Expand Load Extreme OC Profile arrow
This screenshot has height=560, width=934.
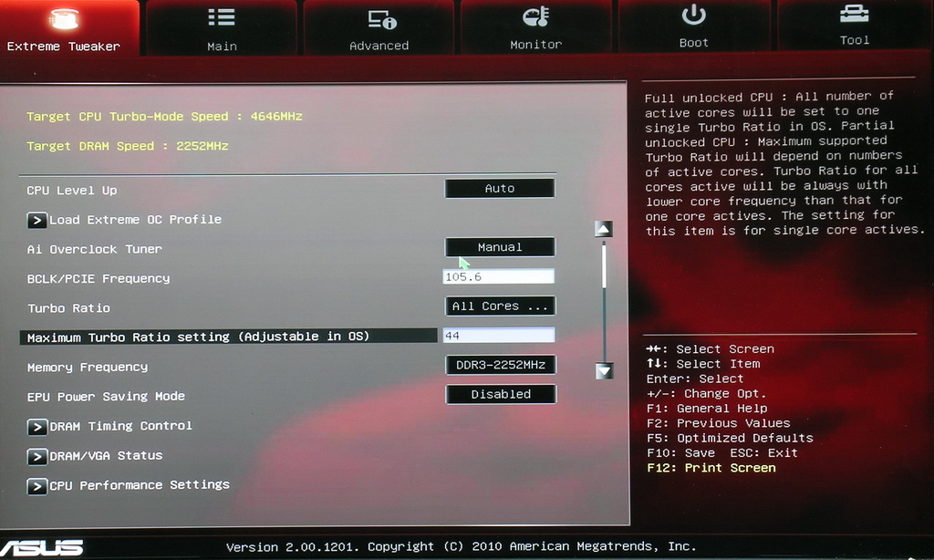click(x=36, y=221)
